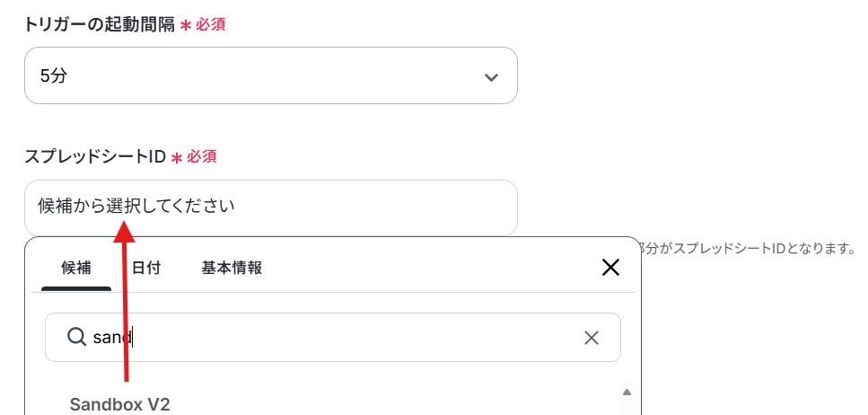
Task: Click the red asterisk beside トリガーの起動間隔
Action: click(x=186, y=25)
